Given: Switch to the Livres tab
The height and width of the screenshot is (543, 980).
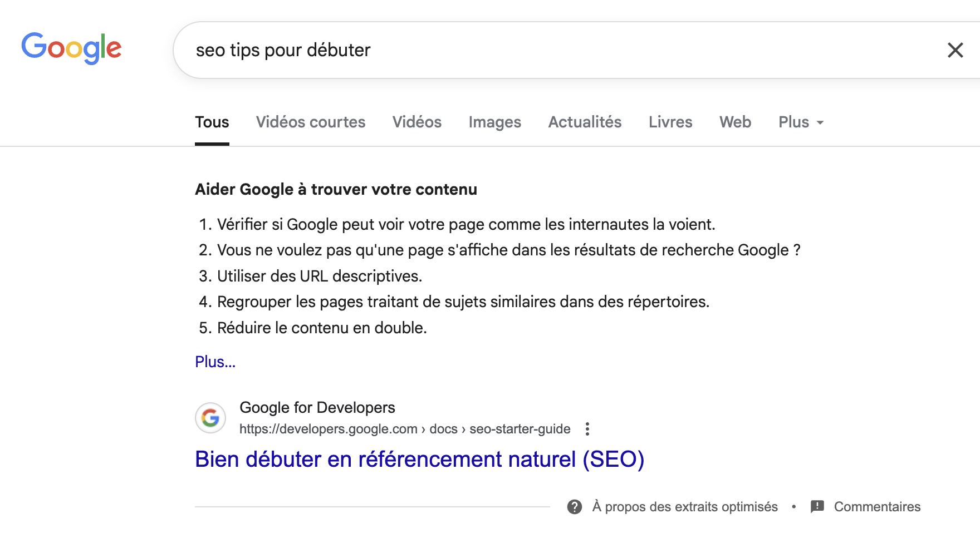Looking at the screenshot, I should [670, 122].
